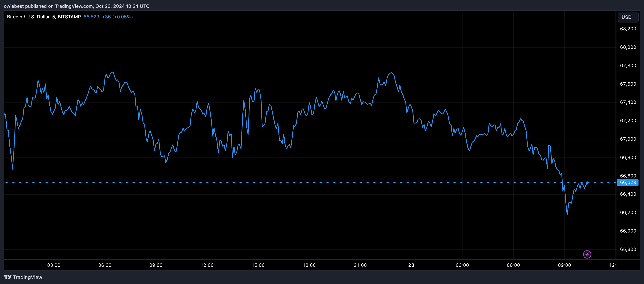Click the 09:00 time axis label

(x=565, y=265)
